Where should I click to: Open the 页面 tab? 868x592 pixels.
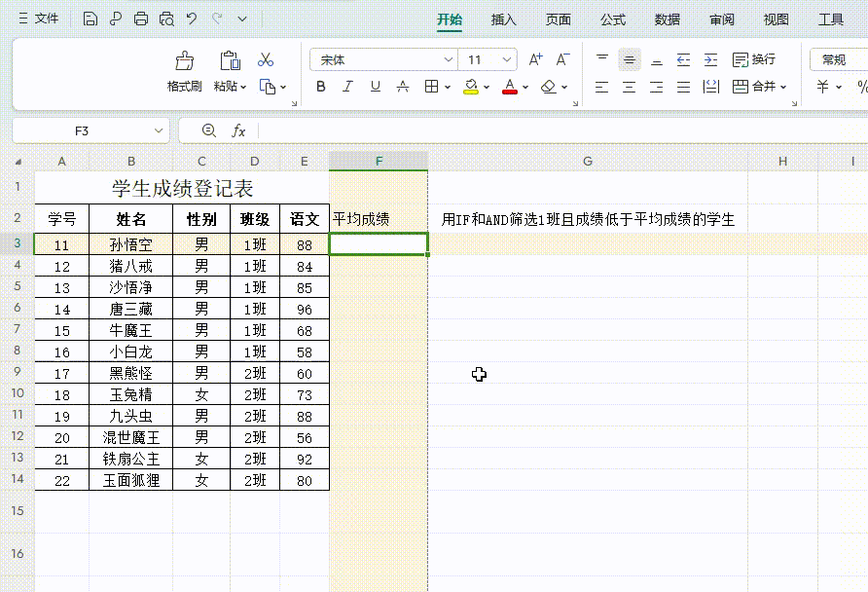click(558, 19)
